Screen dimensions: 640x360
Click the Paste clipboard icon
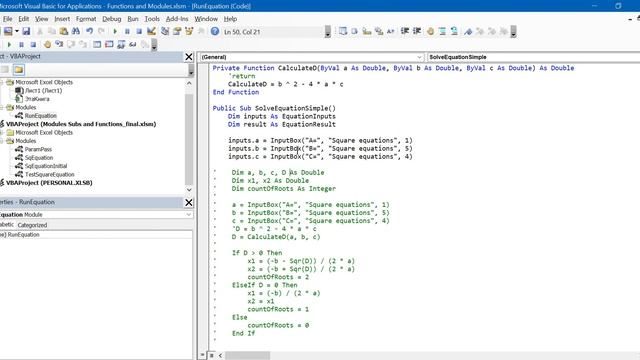[x=64, y=31]
